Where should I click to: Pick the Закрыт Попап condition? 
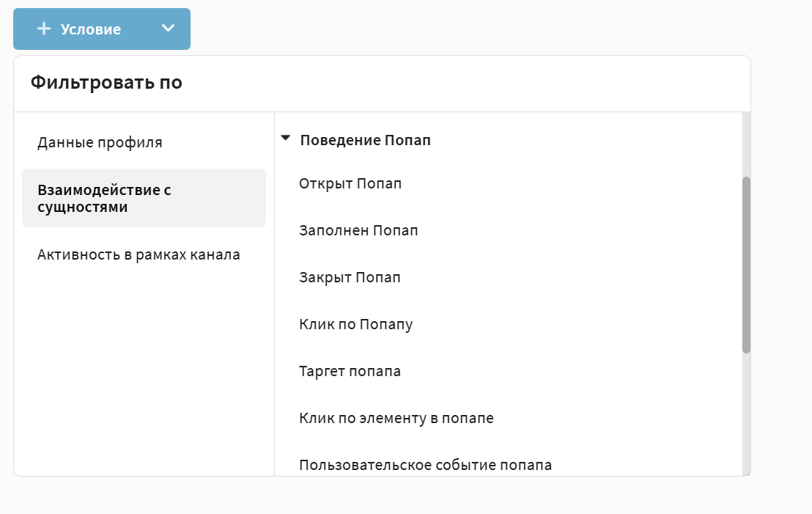pos(350,277)
